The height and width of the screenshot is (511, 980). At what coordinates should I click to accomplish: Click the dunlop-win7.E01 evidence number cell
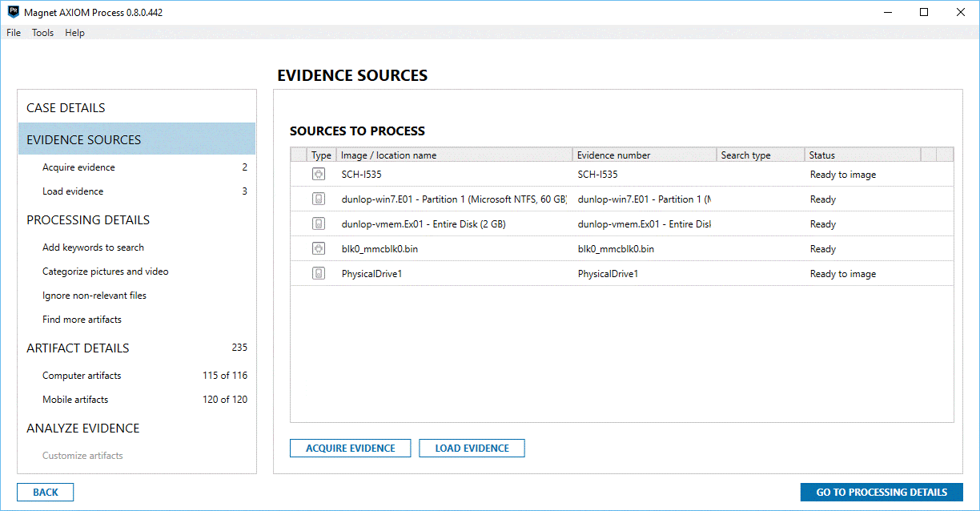[645, 199]
